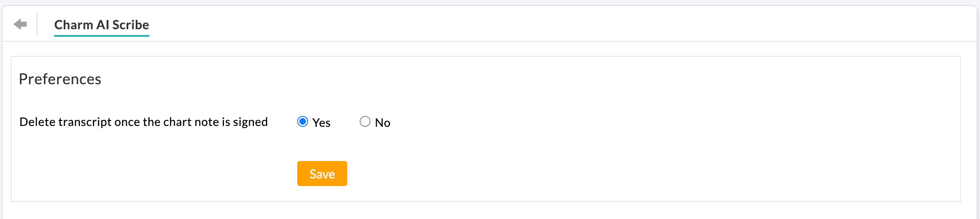Image resolution: width=980 pixels, height=219 pixels.
Task: Click the 'Yes' option label text
Action: click(x=321, y=123)
